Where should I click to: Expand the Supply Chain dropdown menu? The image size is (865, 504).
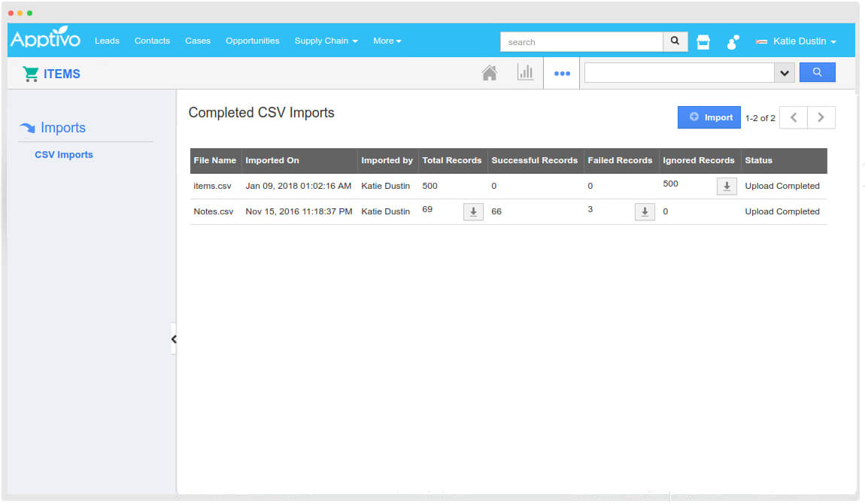pos(326,41)
